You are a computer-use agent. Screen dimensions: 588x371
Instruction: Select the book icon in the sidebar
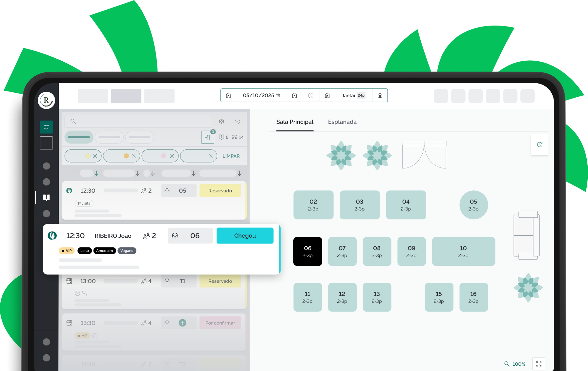pyautogui.click(x=47, y=197)
